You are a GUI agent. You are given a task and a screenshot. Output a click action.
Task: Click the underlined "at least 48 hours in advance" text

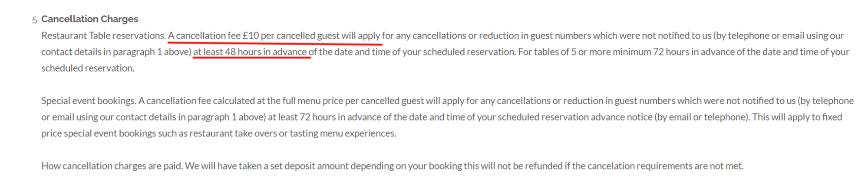click(251, 52)
